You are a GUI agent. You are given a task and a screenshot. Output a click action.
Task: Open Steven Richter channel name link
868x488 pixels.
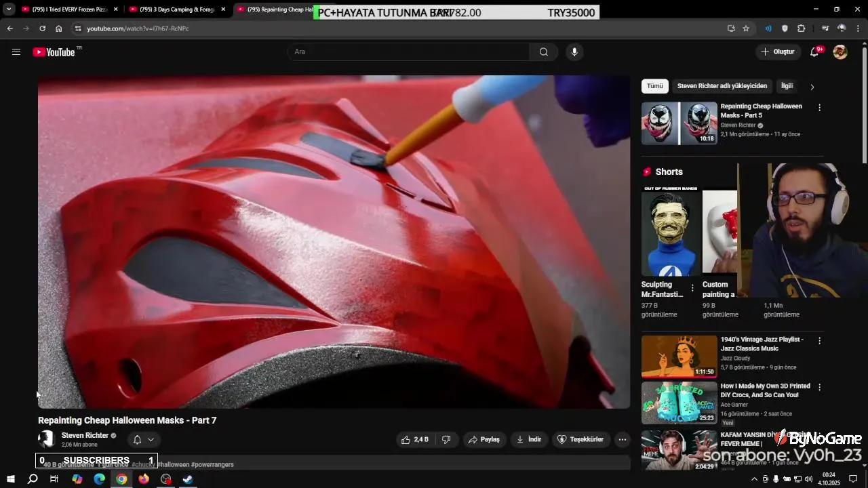pyautogui.click(x=85, y=436)
